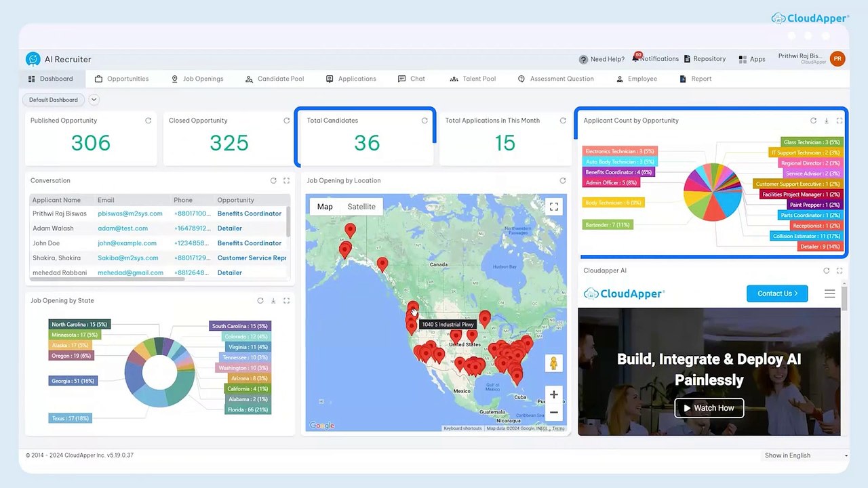This screenshot has height=488, width=868.
Task: Open the CloudApper hamburger menu
Action: click(829, 293)
